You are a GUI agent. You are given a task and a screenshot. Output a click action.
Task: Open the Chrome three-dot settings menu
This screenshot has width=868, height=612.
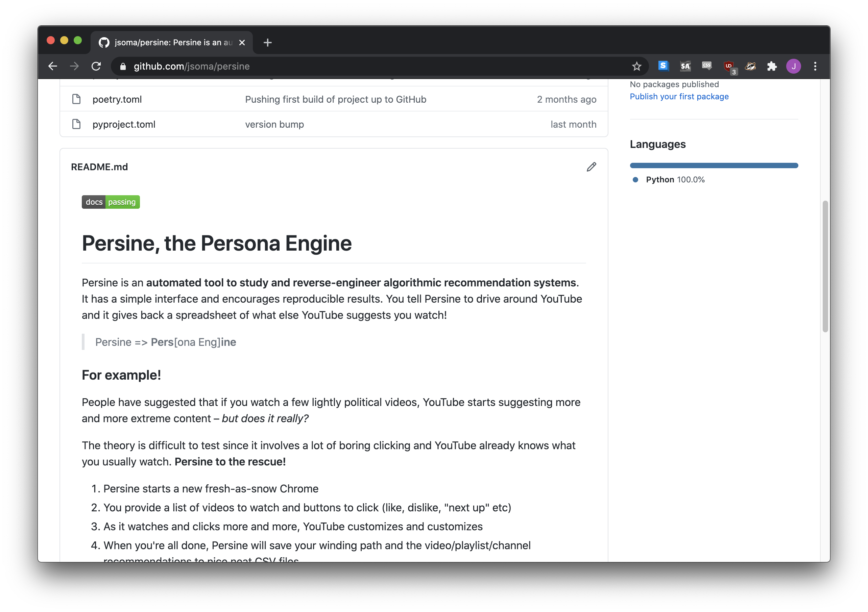pos(815,66)
